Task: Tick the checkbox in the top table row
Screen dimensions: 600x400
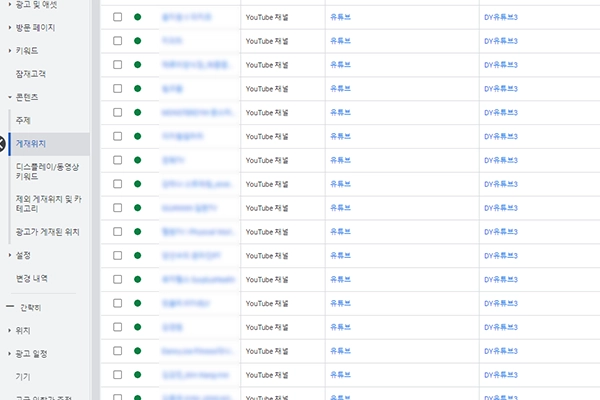Action: point(118,18)
